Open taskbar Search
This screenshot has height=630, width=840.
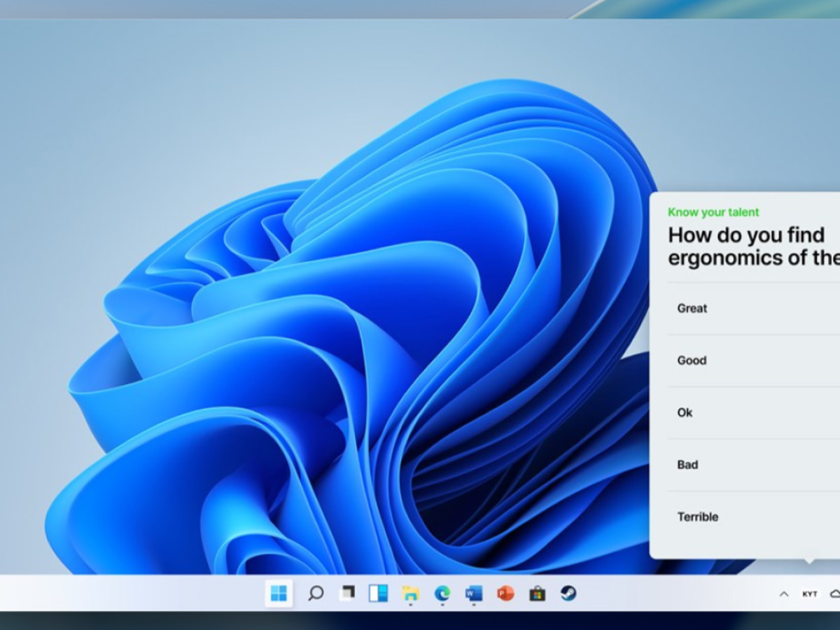[x=316, y=594]
